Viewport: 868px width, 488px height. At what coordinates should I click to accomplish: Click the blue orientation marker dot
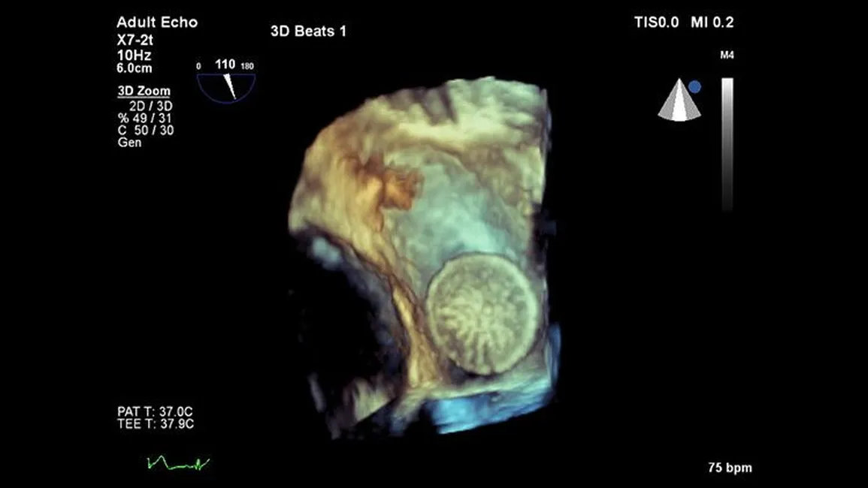[x=694, y=87]
